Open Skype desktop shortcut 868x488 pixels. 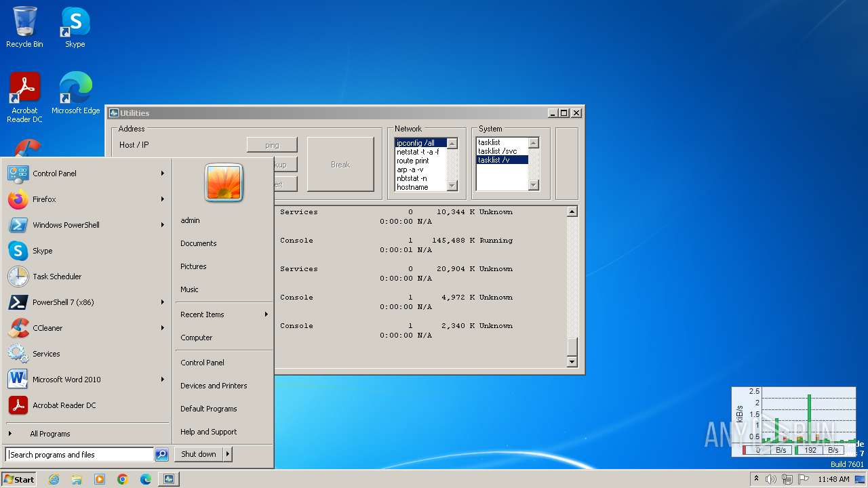[x=75, y=27]
